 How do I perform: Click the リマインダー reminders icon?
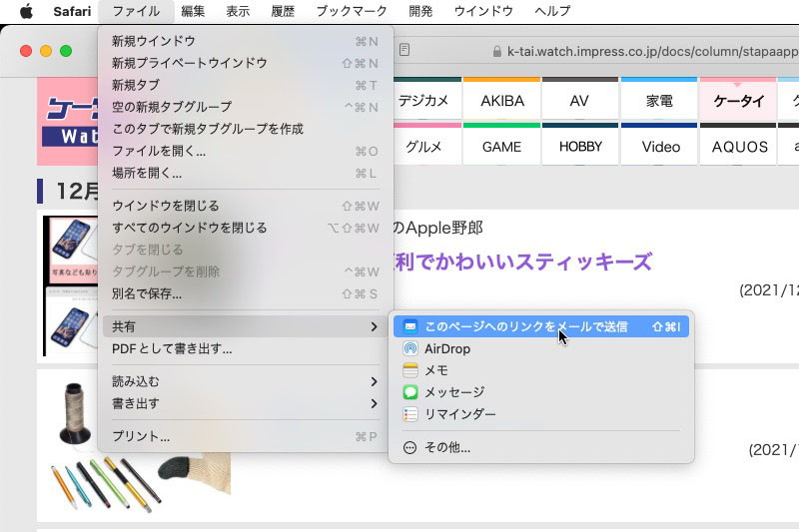[410, 414]
